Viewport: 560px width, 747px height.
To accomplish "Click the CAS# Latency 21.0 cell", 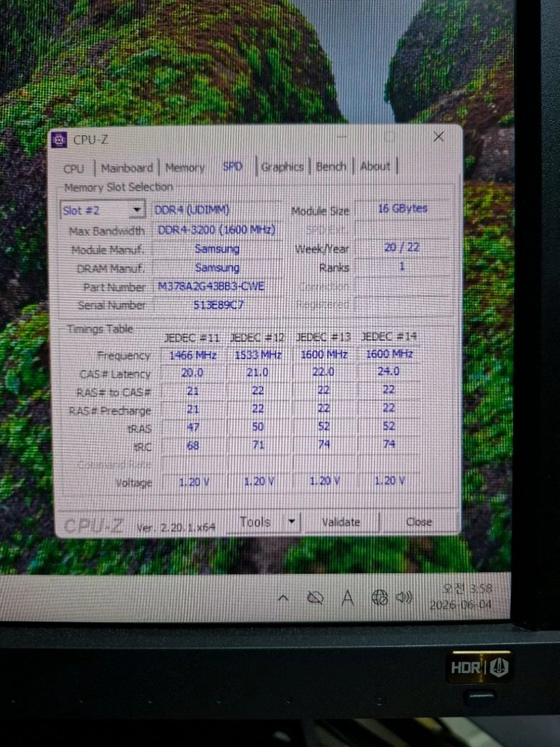I will 258,372.
